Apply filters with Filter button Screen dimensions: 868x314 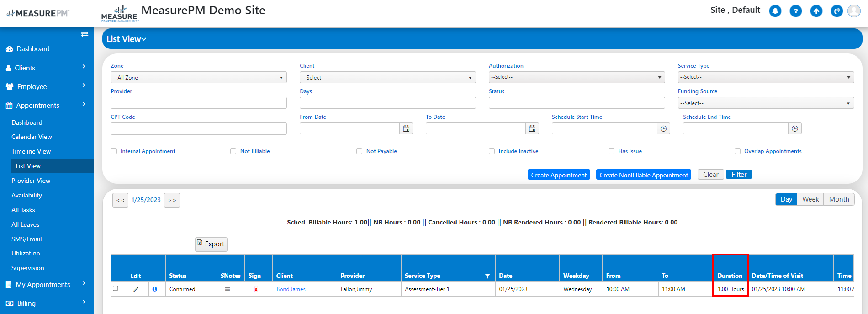click(x=739, y=175)
